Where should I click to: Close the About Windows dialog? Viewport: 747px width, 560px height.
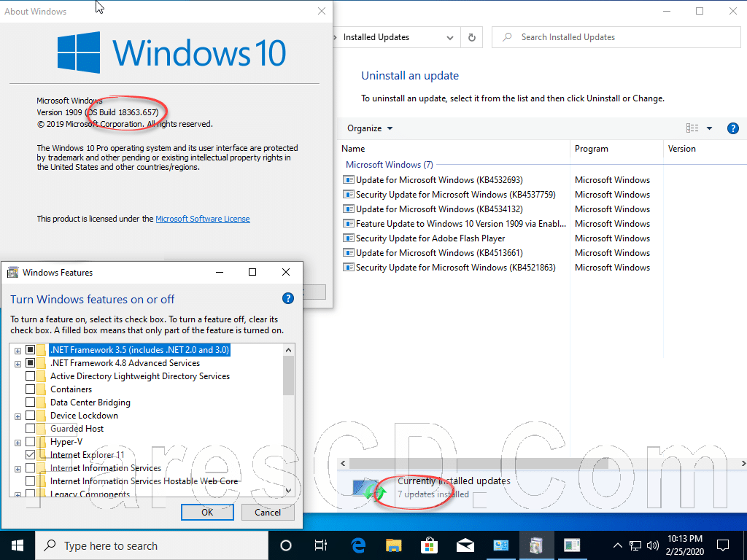point(322,11)
